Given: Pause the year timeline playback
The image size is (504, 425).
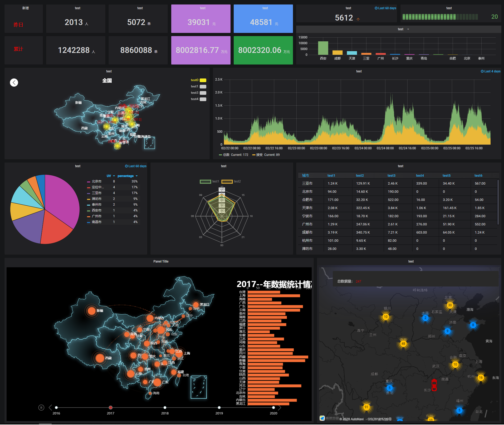Looking at the screenshot, I should tap(41, 407).
